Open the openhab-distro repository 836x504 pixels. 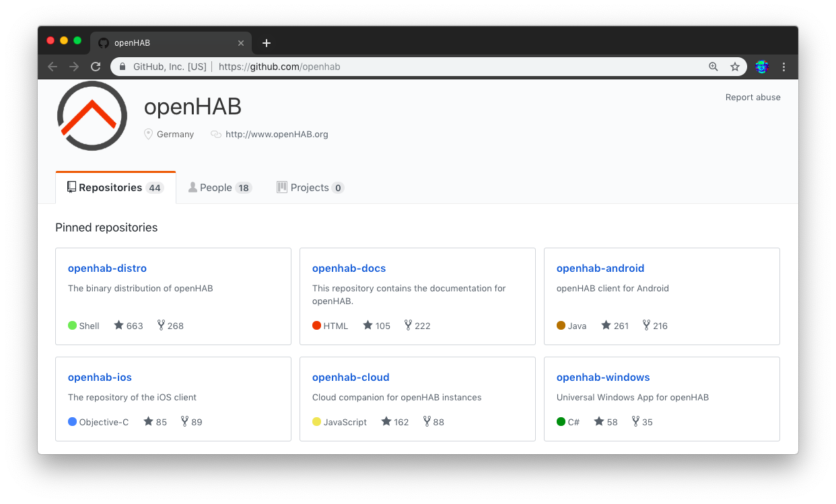107,268
